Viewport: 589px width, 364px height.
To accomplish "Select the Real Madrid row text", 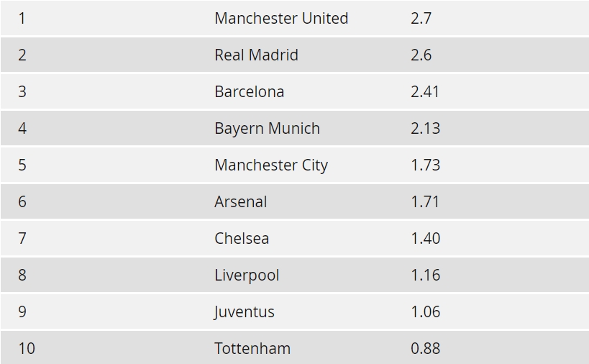I will [x=256, y=55].
